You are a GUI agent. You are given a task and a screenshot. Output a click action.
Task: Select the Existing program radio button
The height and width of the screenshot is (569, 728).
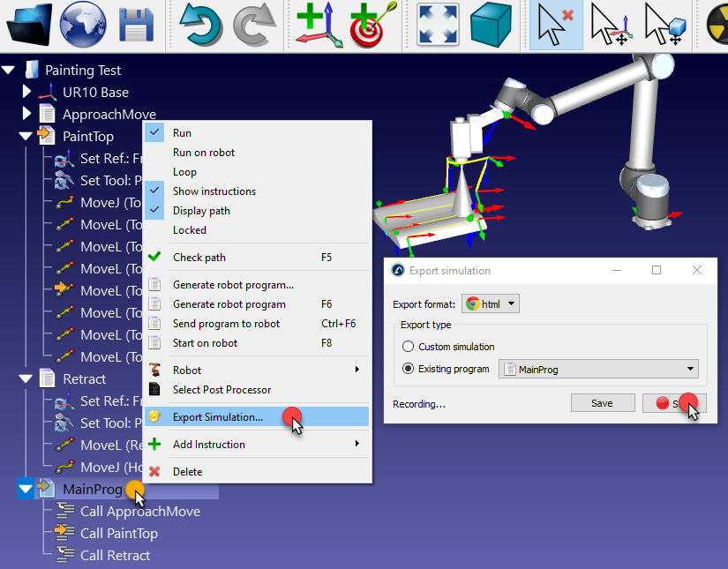coord(408,369)
